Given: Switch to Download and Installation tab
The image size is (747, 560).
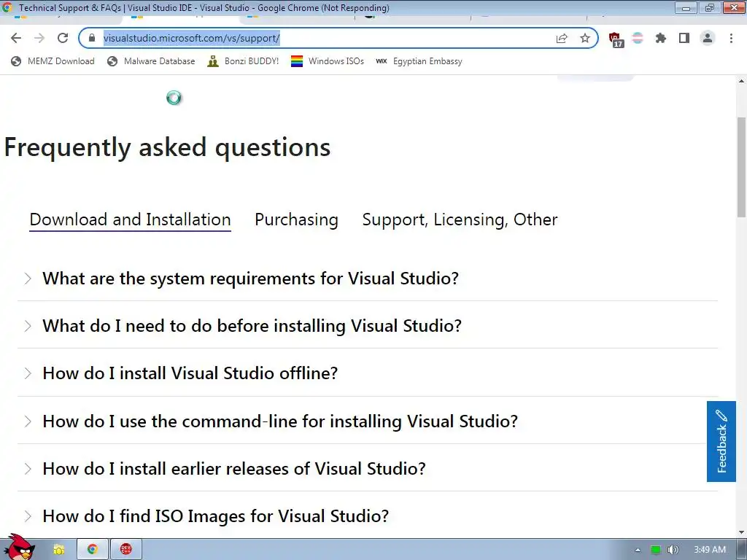Looking at the screenshot, I should 130,220.
